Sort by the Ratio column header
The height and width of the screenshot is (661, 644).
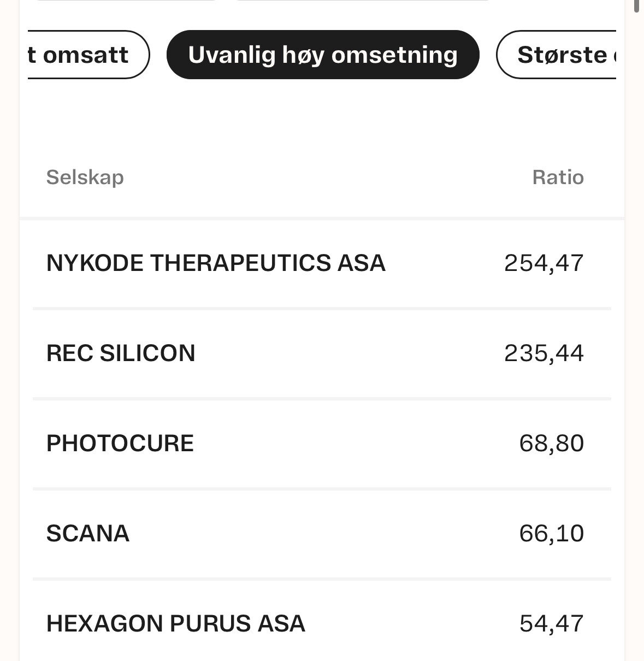[558, 178]
